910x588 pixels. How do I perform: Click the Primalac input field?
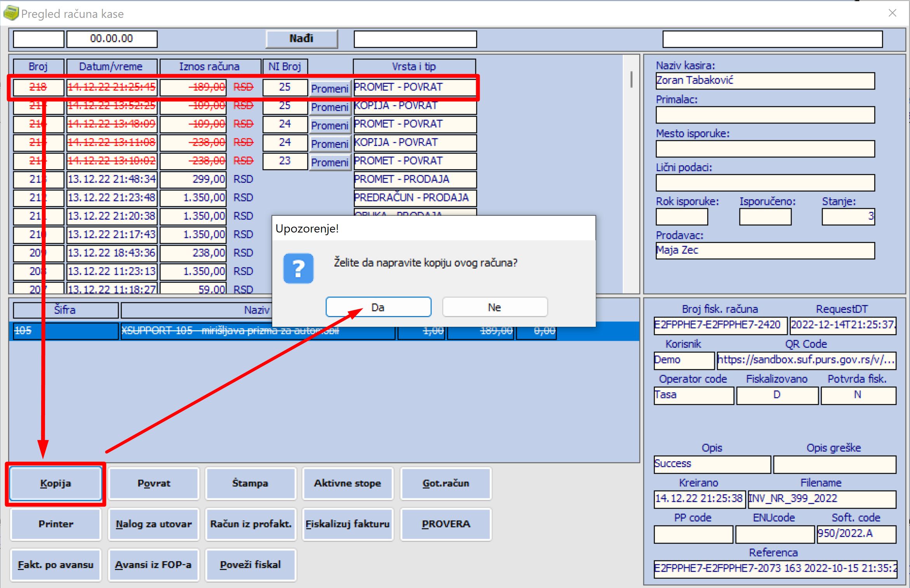[x=765, y=115]
